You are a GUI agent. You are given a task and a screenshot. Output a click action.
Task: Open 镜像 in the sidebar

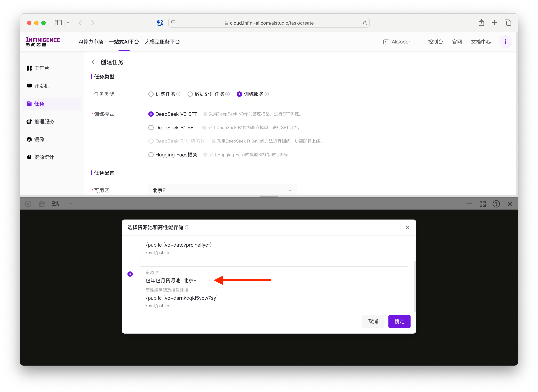pos(52,139)
